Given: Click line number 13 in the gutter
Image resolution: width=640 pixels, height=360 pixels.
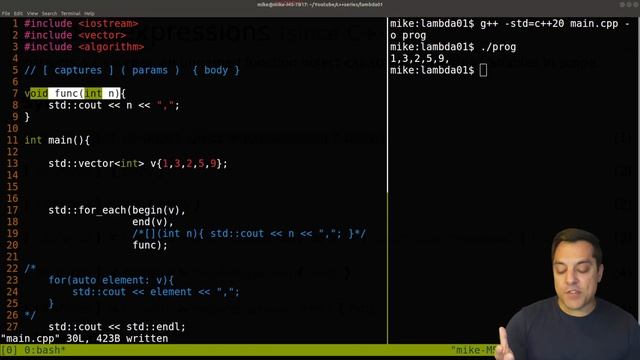Looking at the screenshot, I should tap(12, 164).
